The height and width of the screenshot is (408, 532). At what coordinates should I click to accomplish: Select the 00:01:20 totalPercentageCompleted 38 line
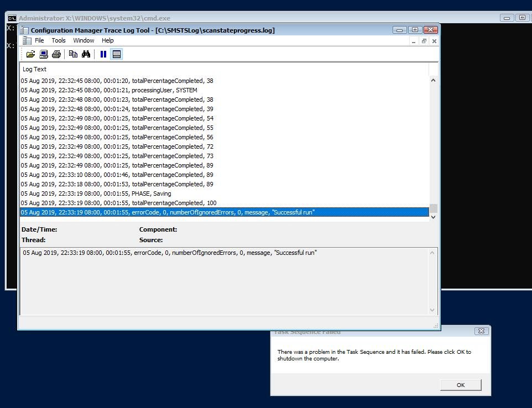point(225,81)
